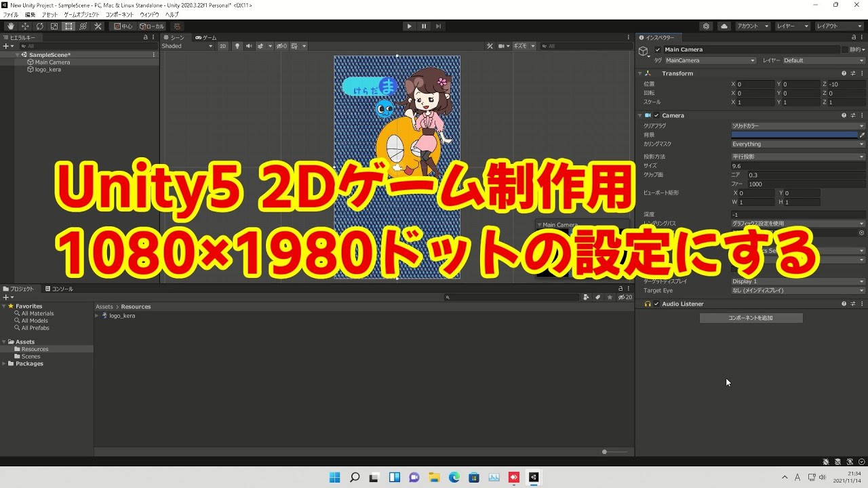Select the Transform (combined) tool
Screen dimensions: 868x488
83,26
